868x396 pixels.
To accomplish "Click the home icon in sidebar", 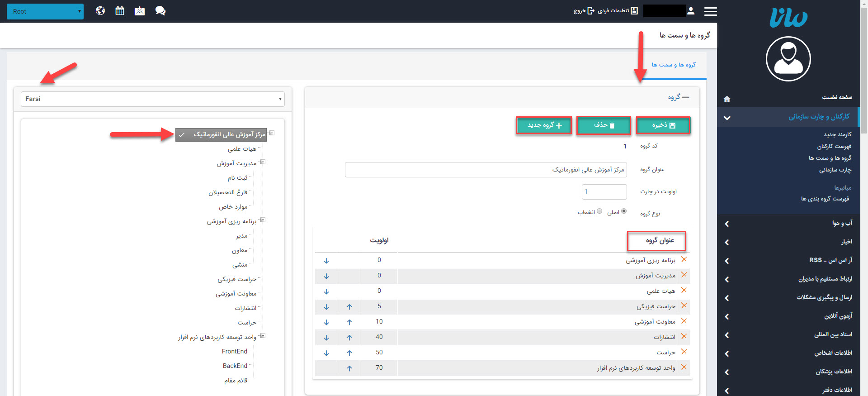I will [x=727, y=99].
